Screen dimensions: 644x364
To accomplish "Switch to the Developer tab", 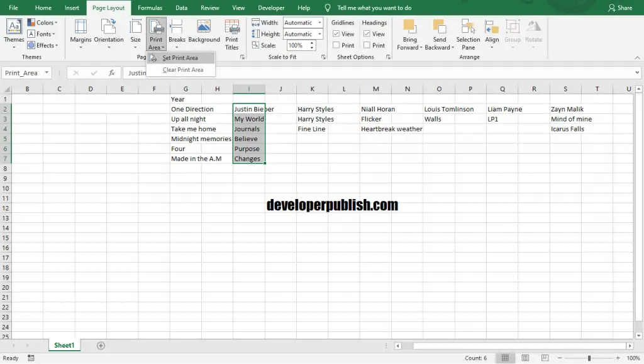I will click(x=271, y=8).
